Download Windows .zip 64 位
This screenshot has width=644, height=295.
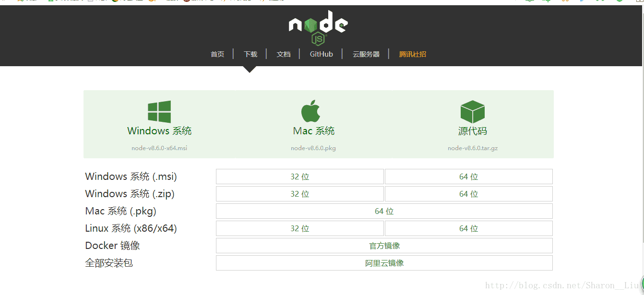pos(469,194)
